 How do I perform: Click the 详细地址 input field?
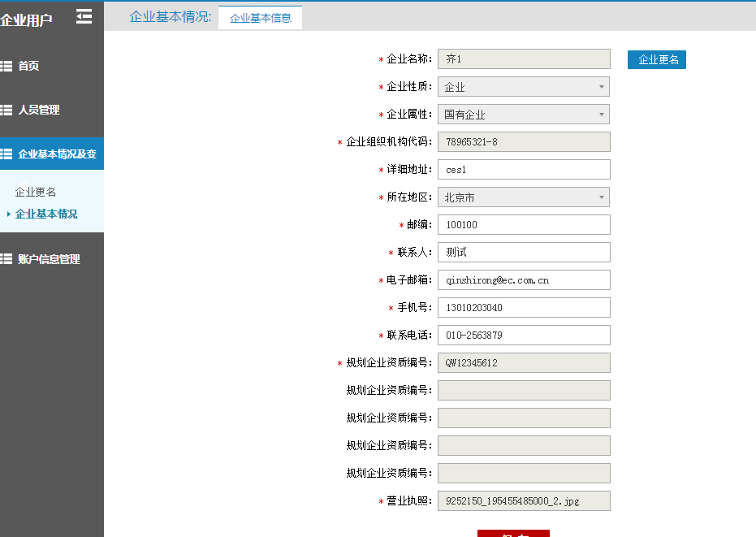pyautogui.click(x=523, y=170)
